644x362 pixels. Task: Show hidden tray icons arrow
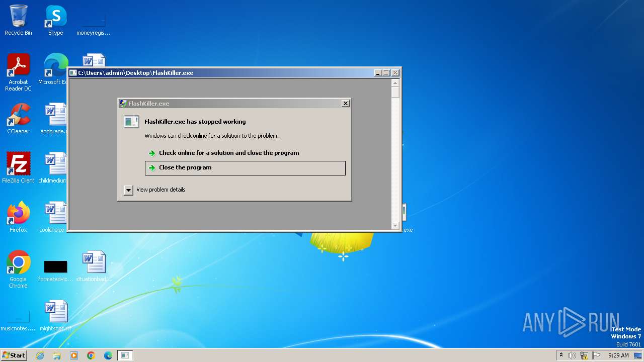(x=561, y=355)
